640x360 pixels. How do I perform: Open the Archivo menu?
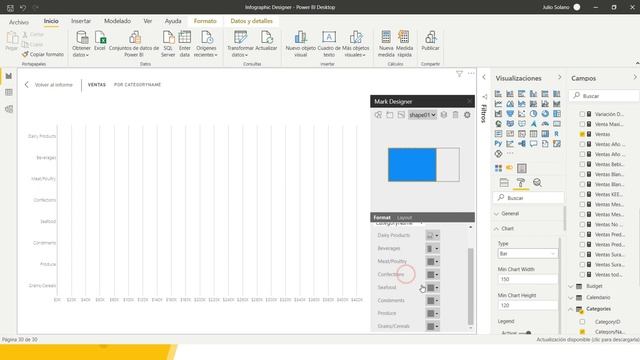[19, 22]
